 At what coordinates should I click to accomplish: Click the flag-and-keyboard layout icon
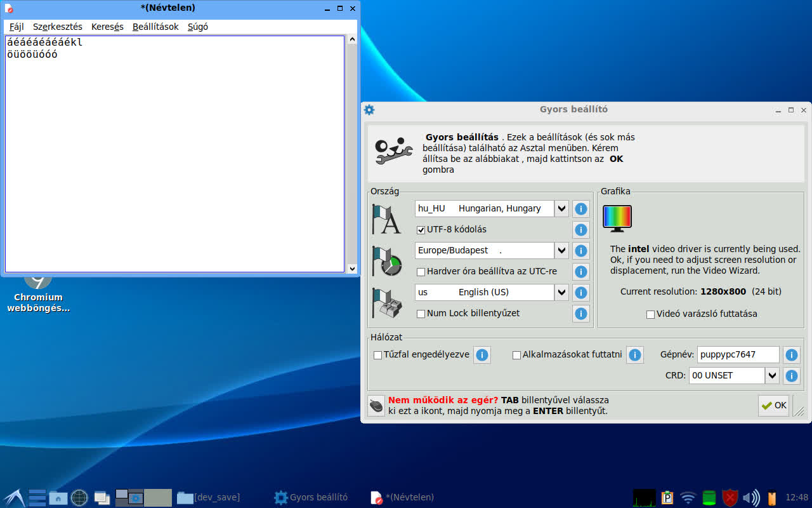pos(386,303)
